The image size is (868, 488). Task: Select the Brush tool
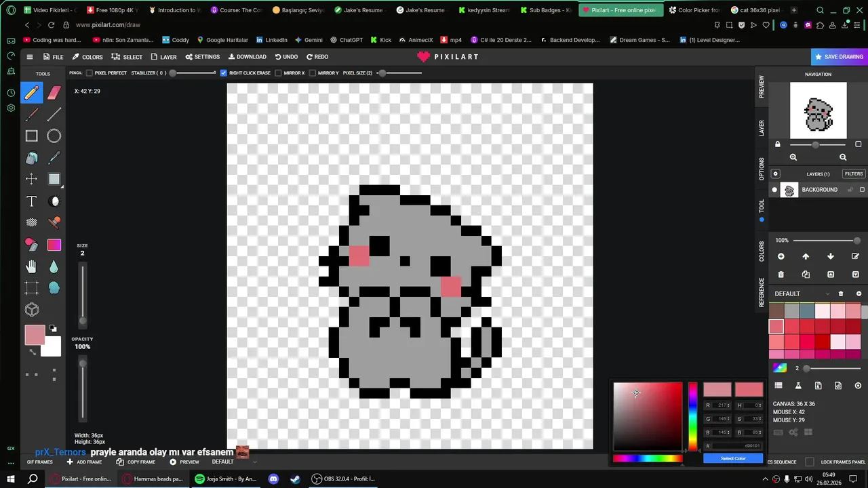(31, 115)
